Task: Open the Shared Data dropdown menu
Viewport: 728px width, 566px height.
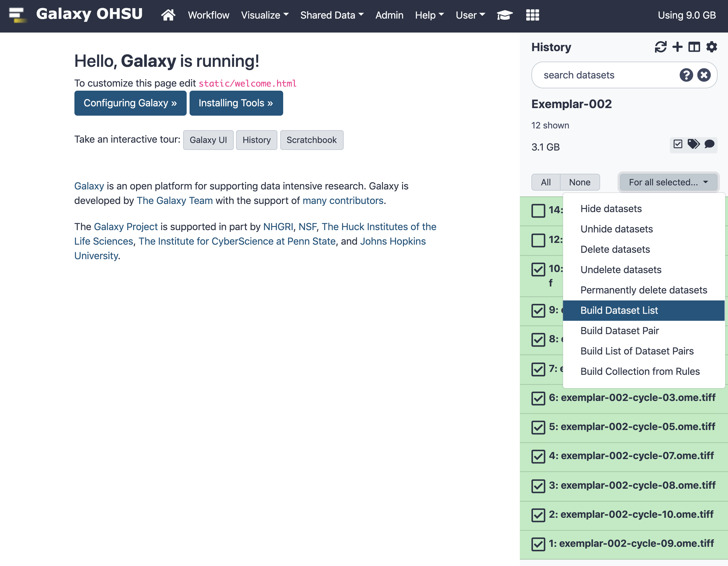Action: [x=332, y=15]
